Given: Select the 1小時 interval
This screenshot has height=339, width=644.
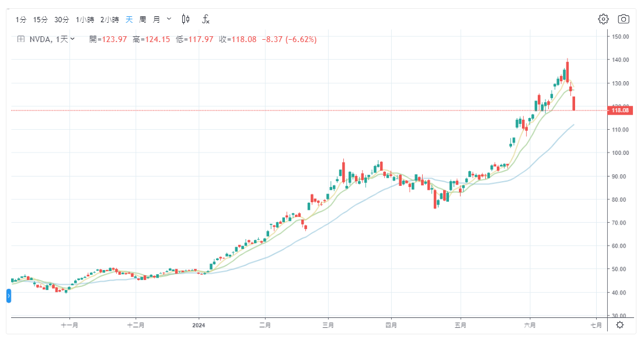Looking at the screenshot, I should click(85, 19).
